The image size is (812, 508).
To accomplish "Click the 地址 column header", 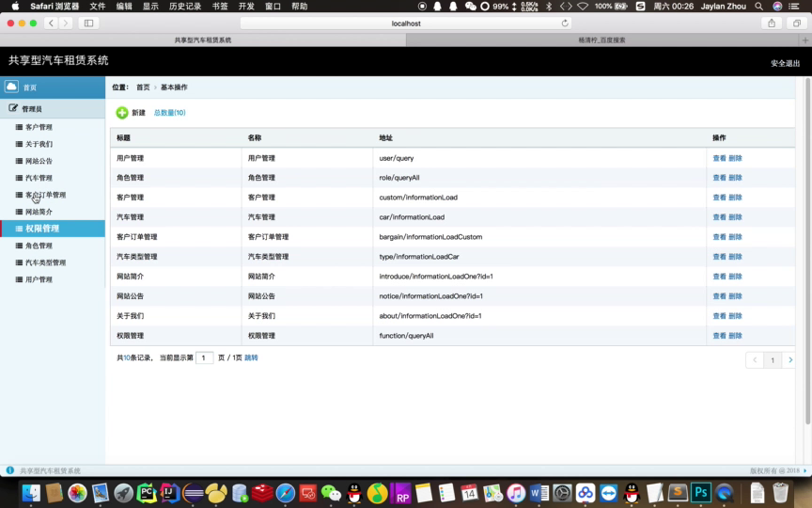I will pyautogui.click(x=386, y=138).
